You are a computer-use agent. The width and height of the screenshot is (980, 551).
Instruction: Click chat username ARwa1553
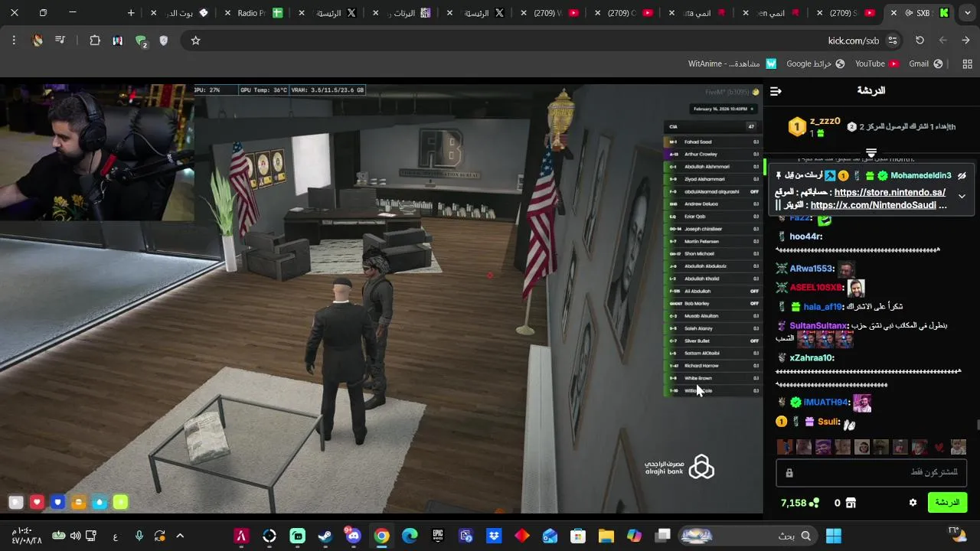(x=812, y=269)
